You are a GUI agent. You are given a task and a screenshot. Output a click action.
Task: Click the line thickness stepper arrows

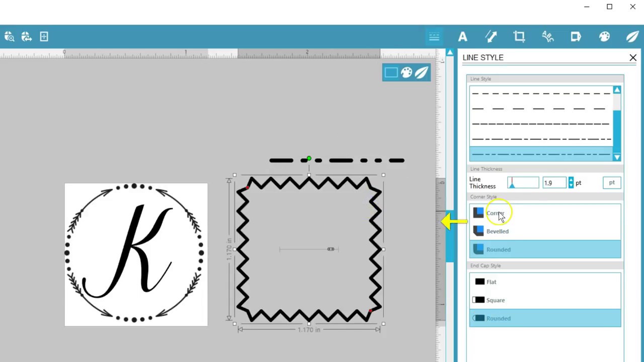pos(571,183)
